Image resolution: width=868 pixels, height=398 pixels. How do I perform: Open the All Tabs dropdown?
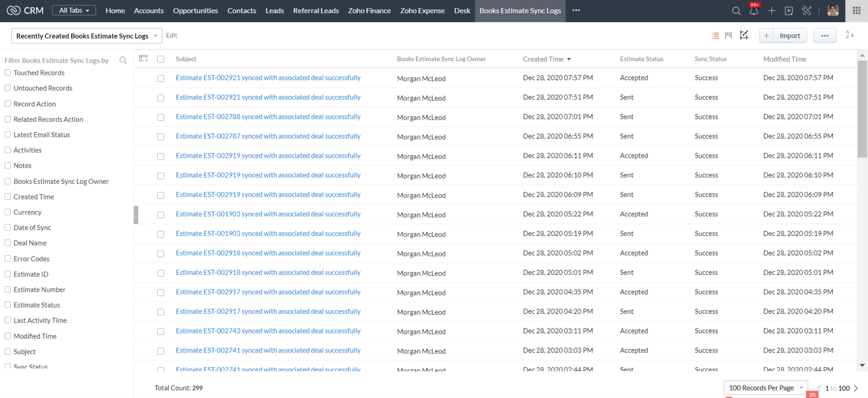coord(74,10)
